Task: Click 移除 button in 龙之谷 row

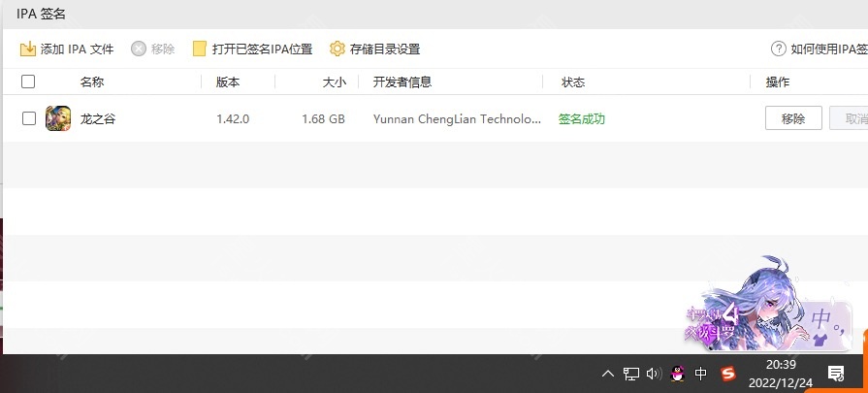Action: [x=793, y=118]
